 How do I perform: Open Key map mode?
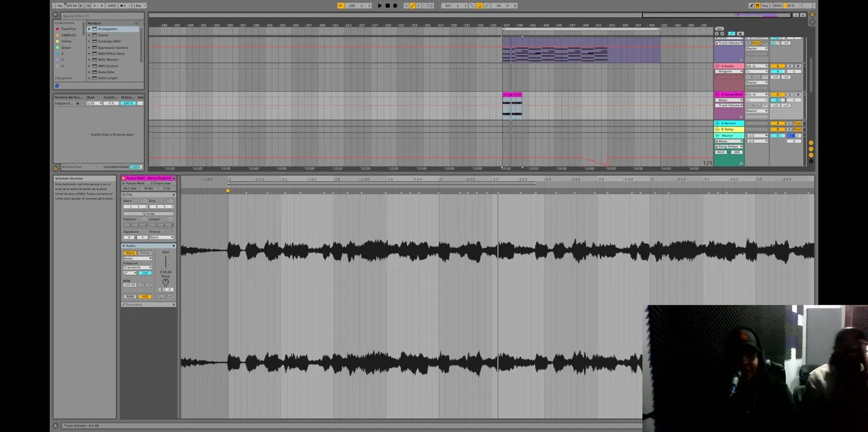(x=765, y=5)
